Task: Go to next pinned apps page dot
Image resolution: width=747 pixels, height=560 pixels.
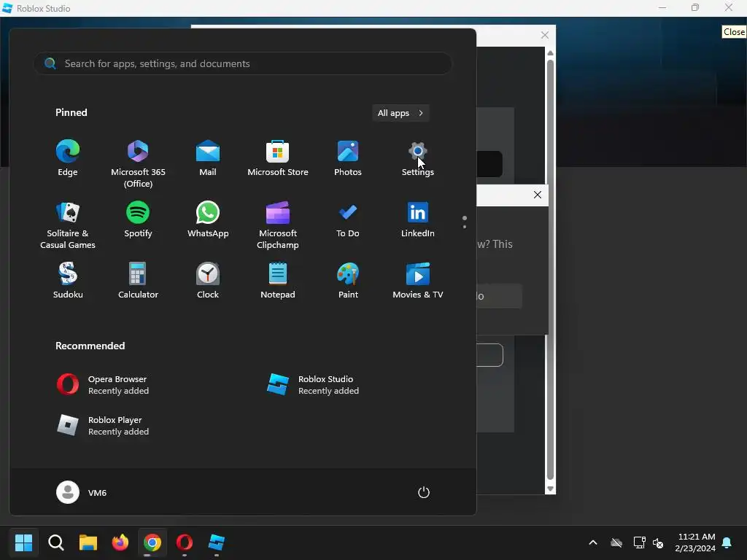Action: pyautogui.click(x=465, y=227)
